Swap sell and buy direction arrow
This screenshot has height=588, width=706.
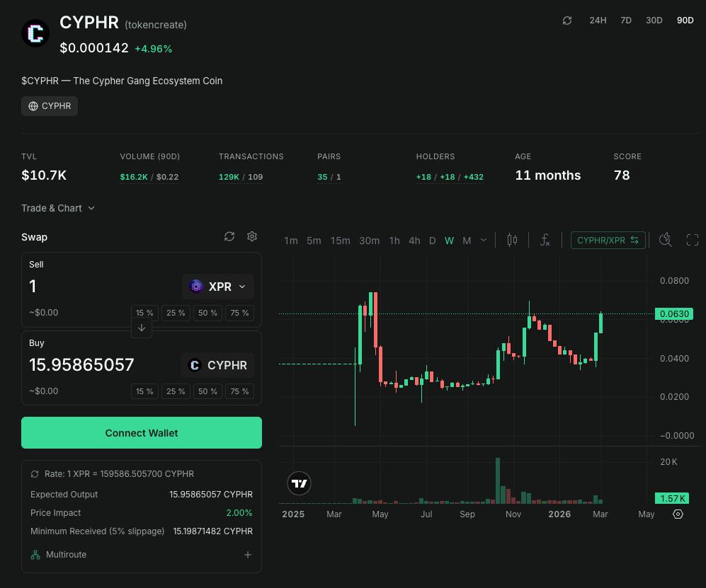click(x=142, y=328)
